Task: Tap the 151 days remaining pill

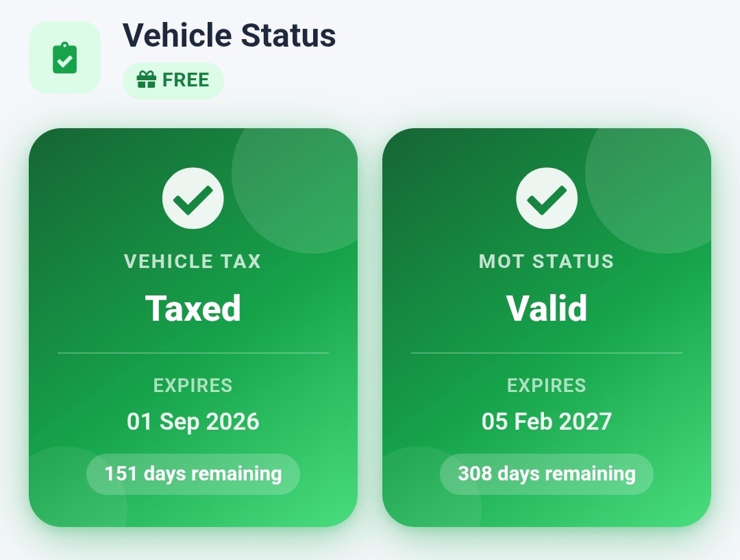Action: [x=193, y=474]
